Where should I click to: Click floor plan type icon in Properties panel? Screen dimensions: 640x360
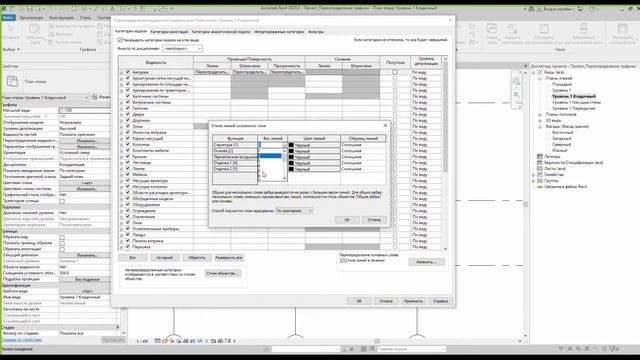coord(12,81)
